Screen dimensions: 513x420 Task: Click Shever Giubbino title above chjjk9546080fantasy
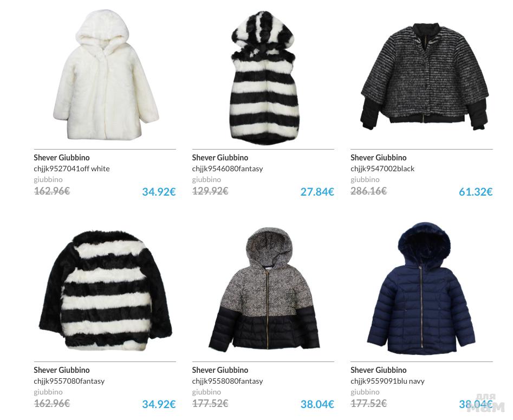click(x=220, y=158)
